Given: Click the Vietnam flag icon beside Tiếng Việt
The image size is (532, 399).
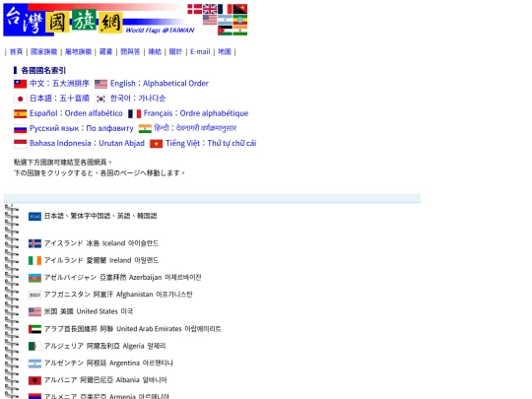Looking at the screenshot, I should [156, 144].
